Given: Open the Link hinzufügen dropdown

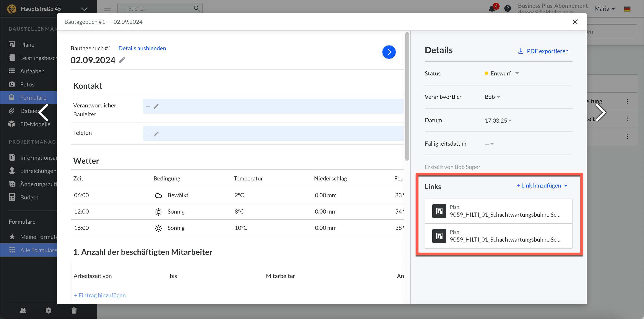Looking at the screenshot, I should (x=542, y=186).
